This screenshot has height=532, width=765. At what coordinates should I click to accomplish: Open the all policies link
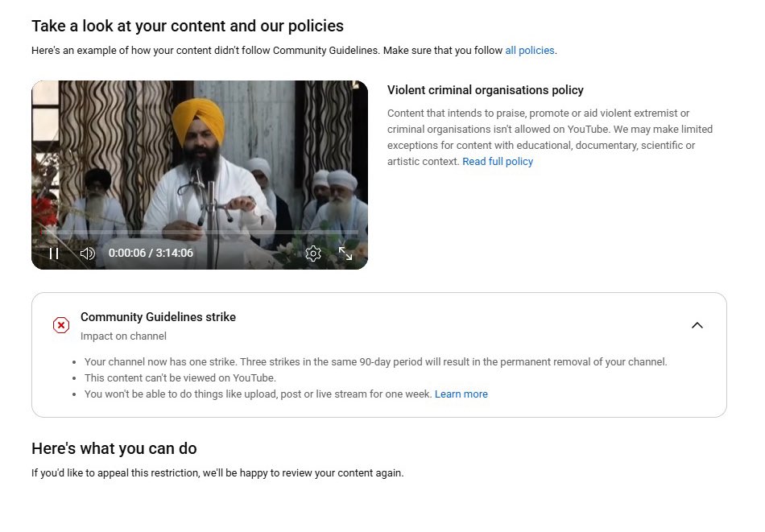pyautogui.click(x=529, y=50)
